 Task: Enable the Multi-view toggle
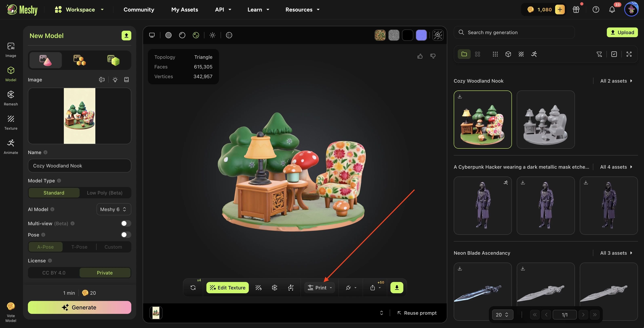point(126,223)
